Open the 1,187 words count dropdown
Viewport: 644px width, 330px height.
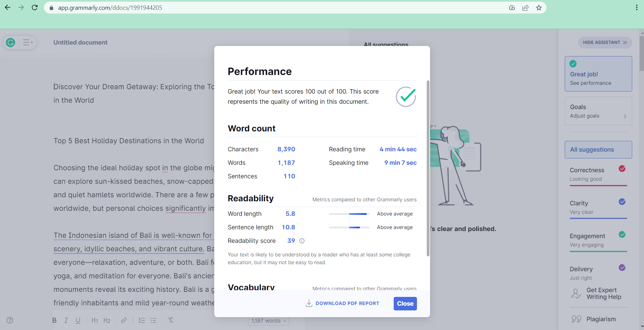tap(269, 321)
